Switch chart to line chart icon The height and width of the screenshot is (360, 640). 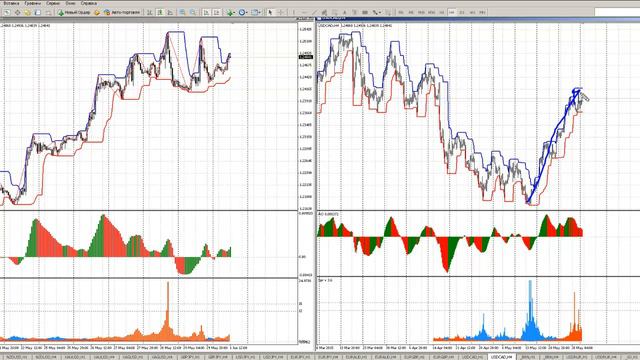[x=170, y=13]
